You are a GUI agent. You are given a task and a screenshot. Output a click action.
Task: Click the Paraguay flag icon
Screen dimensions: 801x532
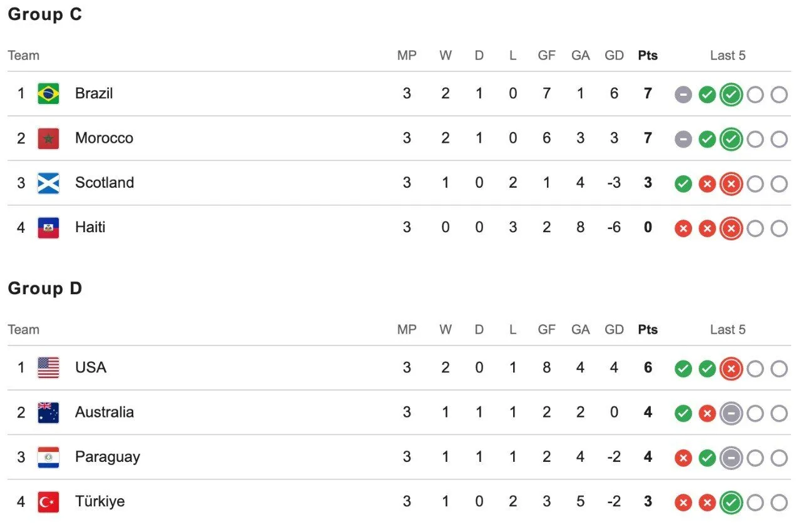click(x=48, y=458)
